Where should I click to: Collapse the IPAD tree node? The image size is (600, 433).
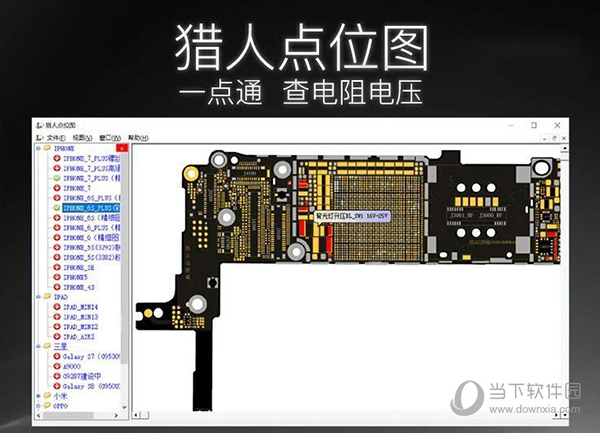(x=38, y=297)
